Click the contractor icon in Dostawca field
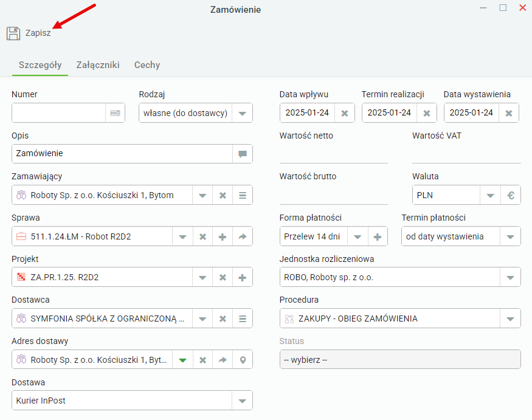This screenshot has width=532, height=420. (x=21, y=318)
